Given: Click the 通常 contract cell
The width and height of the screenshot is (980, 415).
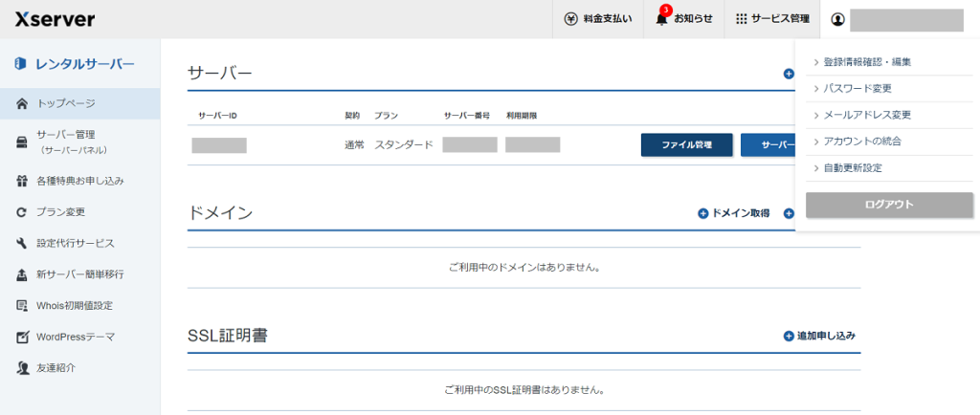Looking at the screenshot, I should (x=354, y=144).
